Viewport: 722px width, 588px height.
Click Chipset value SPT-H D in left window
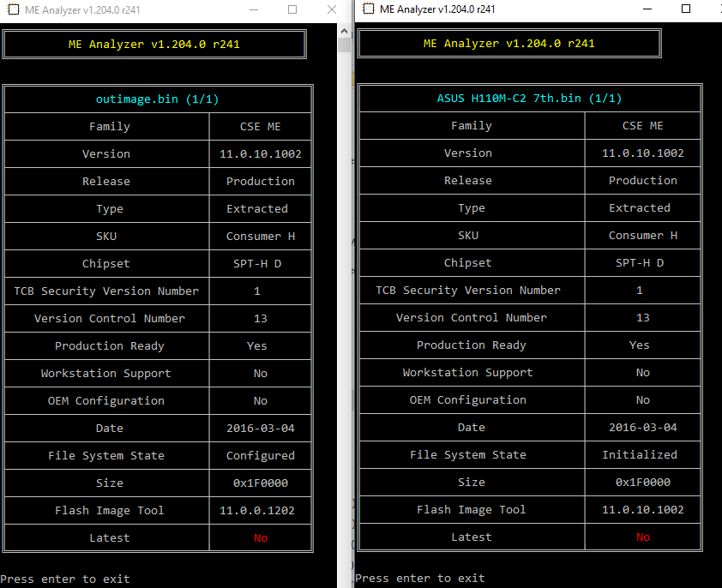pos(257,263)
